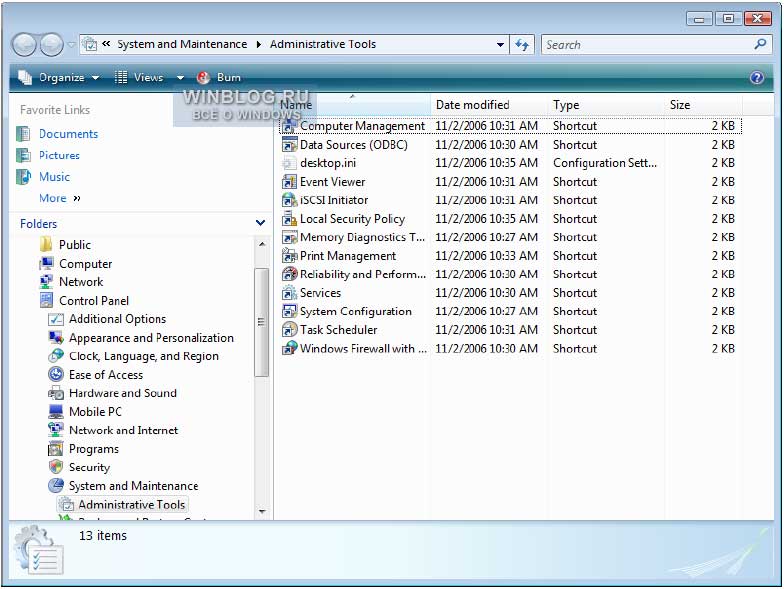Click the Ease of Access icon

pyautogui.click(x=56, y=374)
